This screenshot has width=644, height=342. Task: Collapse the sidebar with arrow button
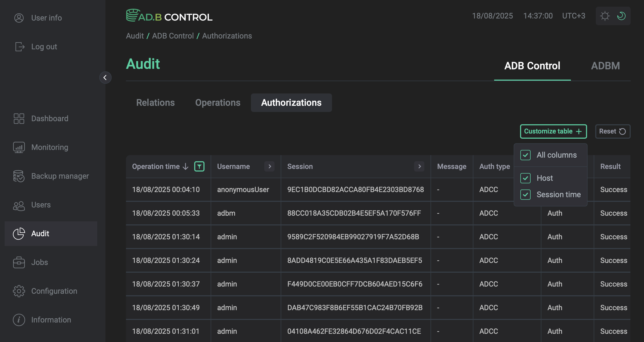click(105, 78)
